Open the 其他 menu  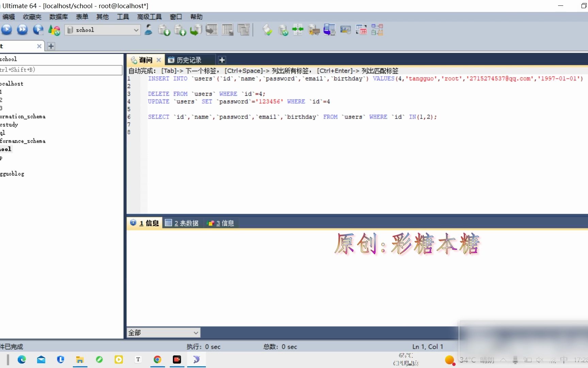102,17
